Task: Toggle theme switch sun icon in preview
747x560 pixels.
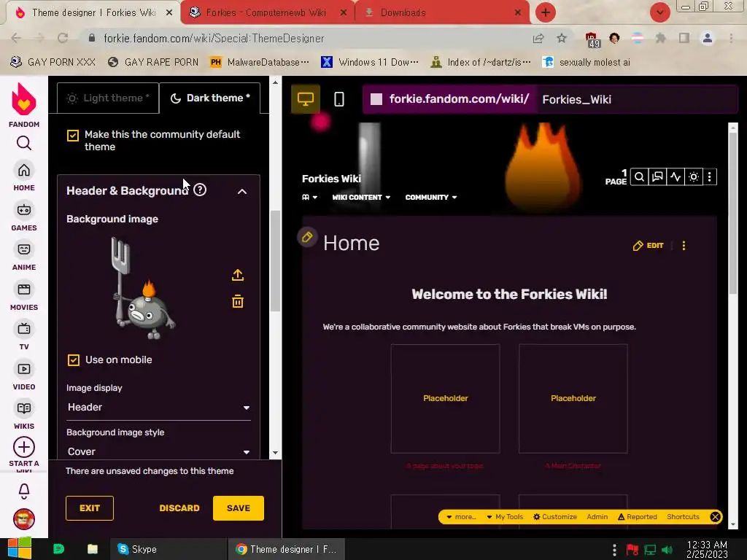Action: pyautogui.click(x=694, y=177)
